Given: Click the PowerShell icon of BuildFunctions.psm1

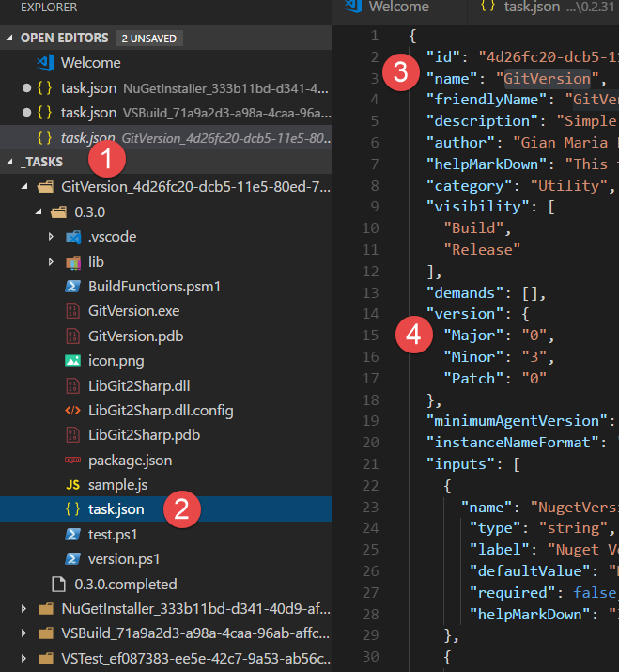Looking at the screenshot, I should coord(72,287).
